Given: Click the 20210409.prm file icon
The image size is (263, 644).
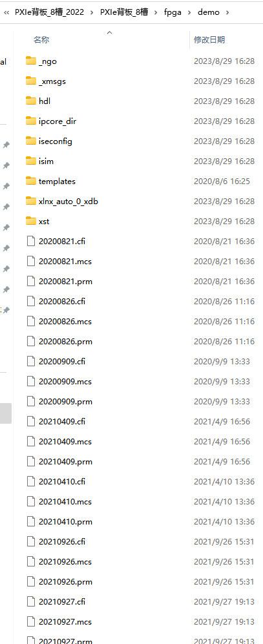Looking at the screenshot, I should click(31, 462).
